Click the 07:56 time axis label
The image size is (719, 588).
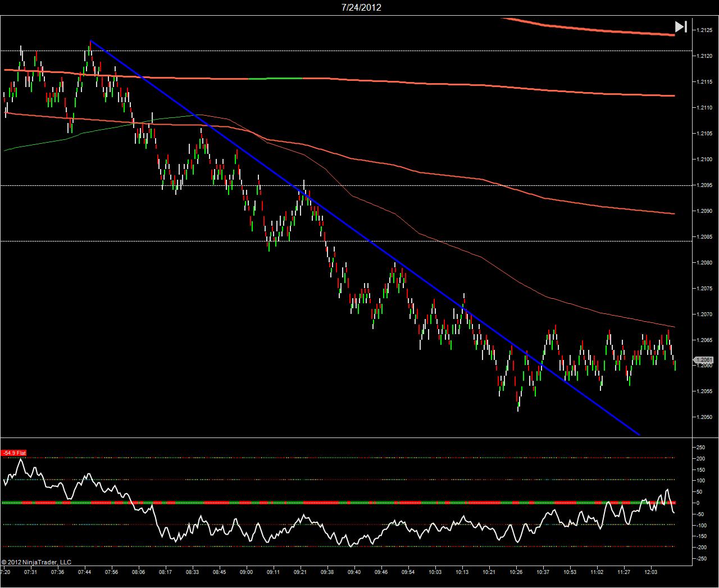[x=111, y=572]
